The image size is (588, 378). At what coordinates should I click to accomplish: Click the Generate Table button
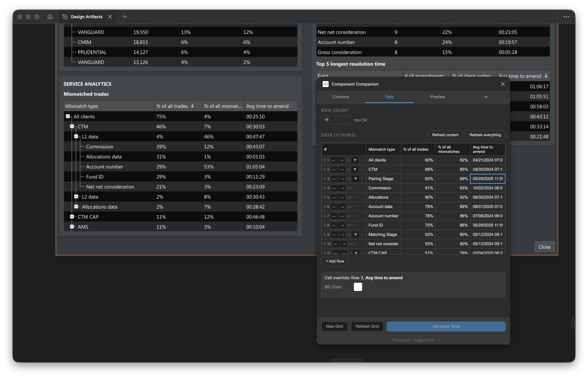(x=446, y=326)
